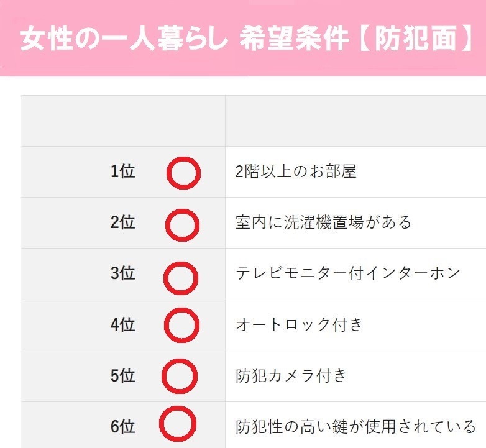486x448 pixels.
Task: Select the 5位 rank label
Action: pos(123,375)
